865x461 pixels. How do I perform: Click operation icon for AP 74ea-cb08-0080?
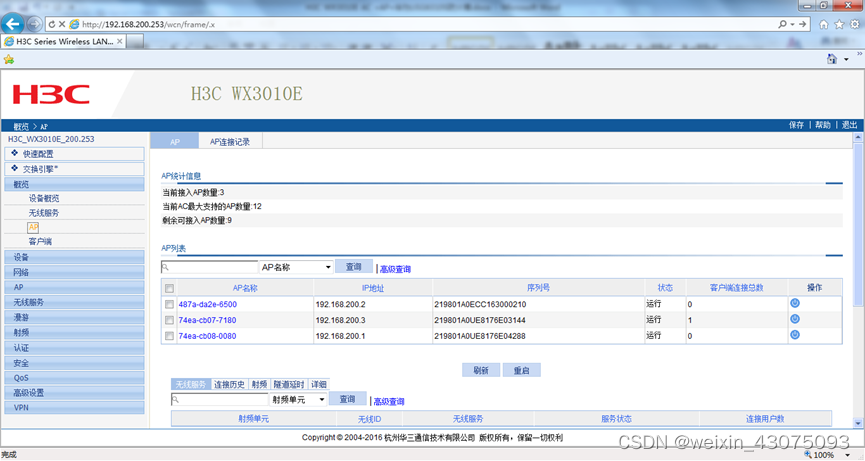coord(795,335)
